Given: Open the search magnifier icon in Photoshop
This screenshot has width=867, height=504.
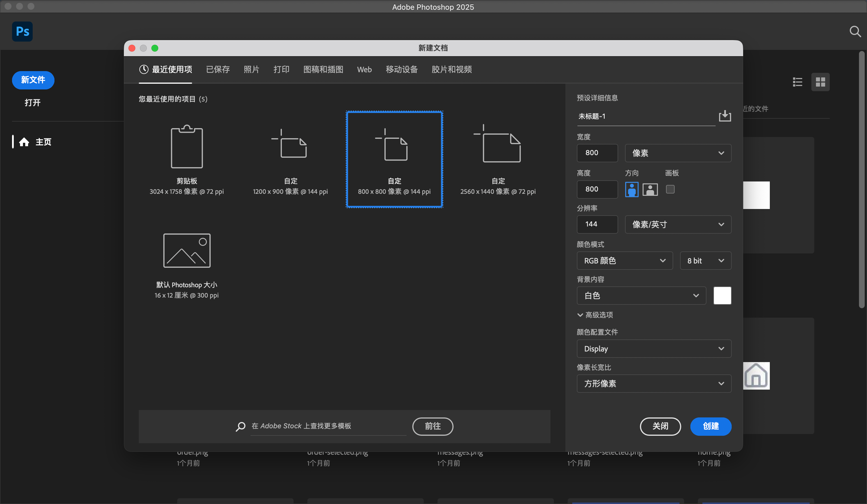Looking at the screenshot, I should tap(855, 31).
